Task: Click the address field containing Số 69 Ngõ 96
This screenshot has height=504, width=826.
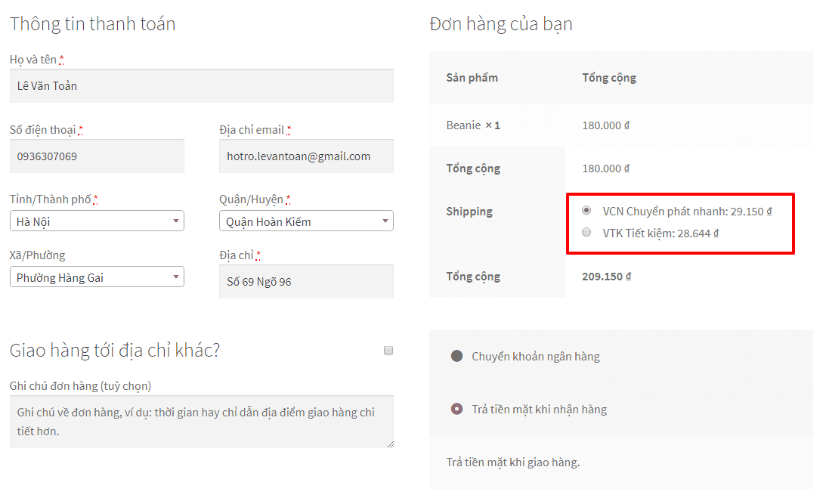Action: point(306,282)
